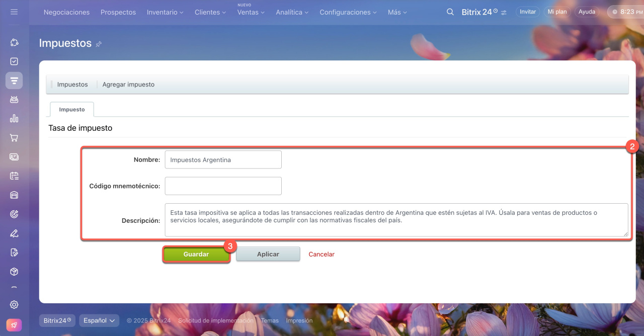Select the CRM funnel icon in the sidebar
Screen dimensions: 644x336
pos(14,80)
